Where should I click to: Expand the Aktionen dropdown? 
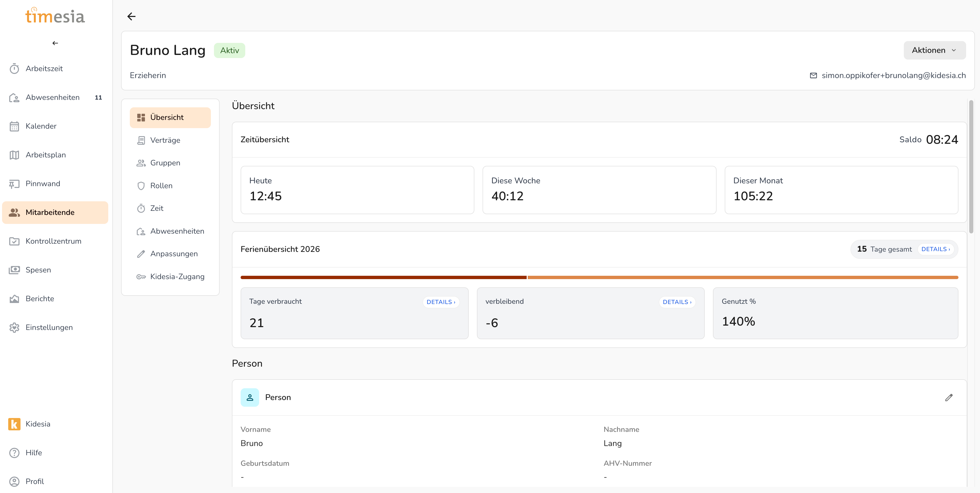pos(934,50)
